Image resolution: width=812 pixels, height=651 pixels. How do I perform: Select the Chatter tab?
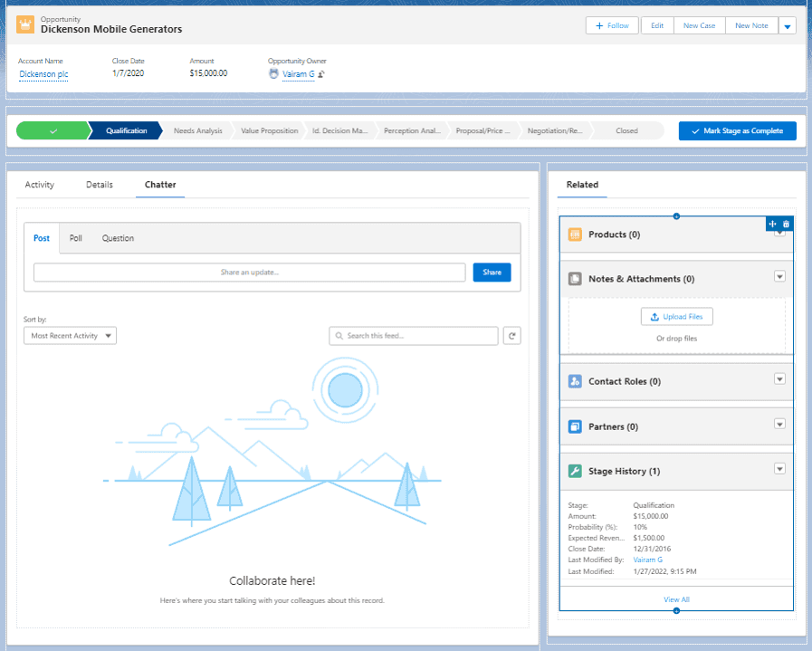pos(160,185)
